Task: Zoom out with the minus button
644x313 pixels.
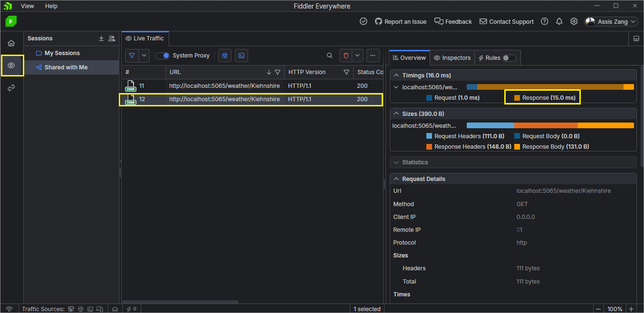Action: [x=598, y=309]
